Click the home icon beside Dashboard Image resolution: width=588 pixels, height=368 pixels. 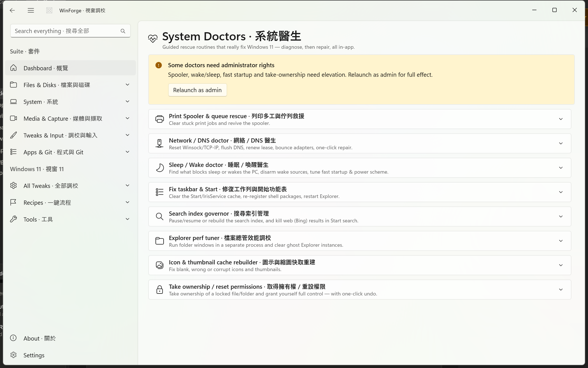13,68
